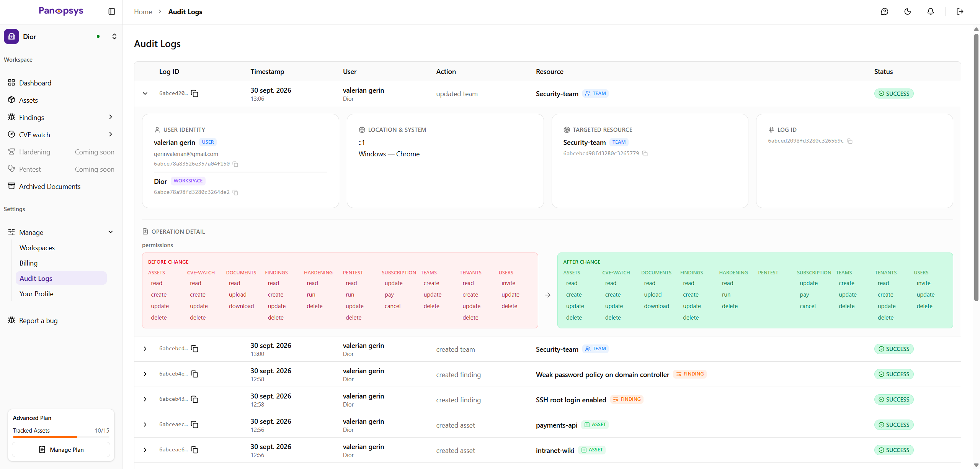Screen dimensions: 980x469
Task: Select Audit Logs in sidebar
Action: (x=61, y=278)
